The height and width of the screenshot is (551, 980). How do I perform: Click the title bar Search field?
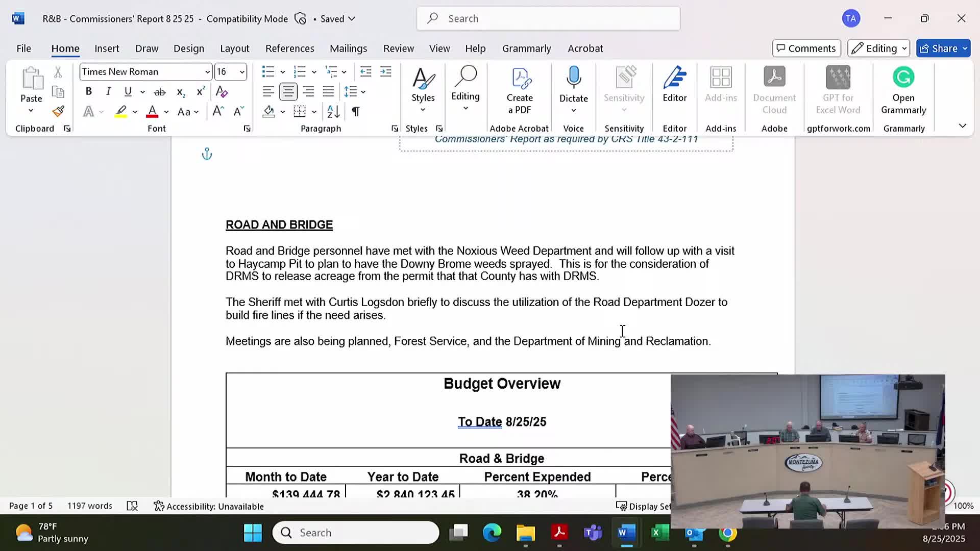(x=548, y=18)
